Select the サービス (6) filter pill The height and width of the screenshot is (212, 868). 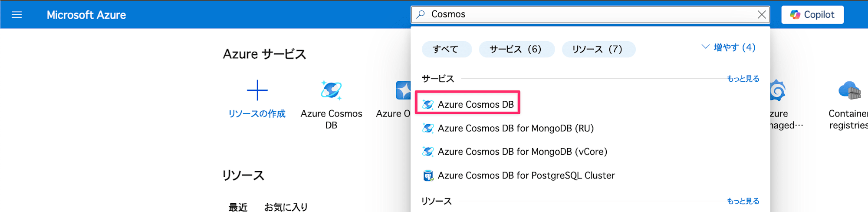(516, 49)
